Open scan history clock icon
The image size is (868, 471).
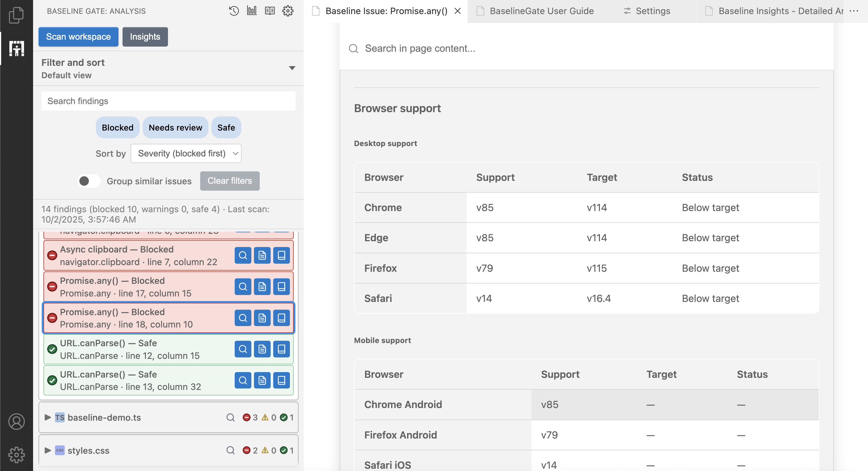(x=234, y=11)
